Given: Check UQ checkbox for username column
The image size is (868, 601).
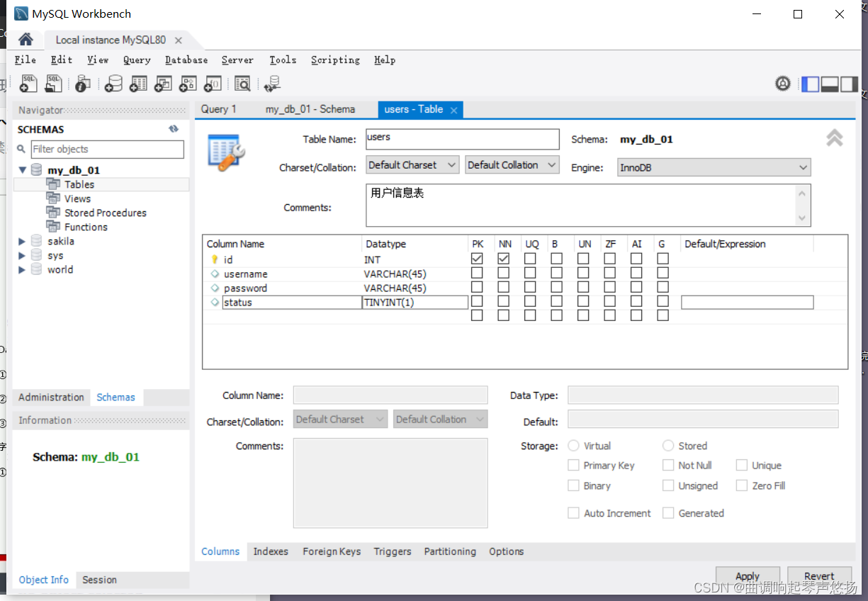Looking at the screenshot, I should [530, 273].
